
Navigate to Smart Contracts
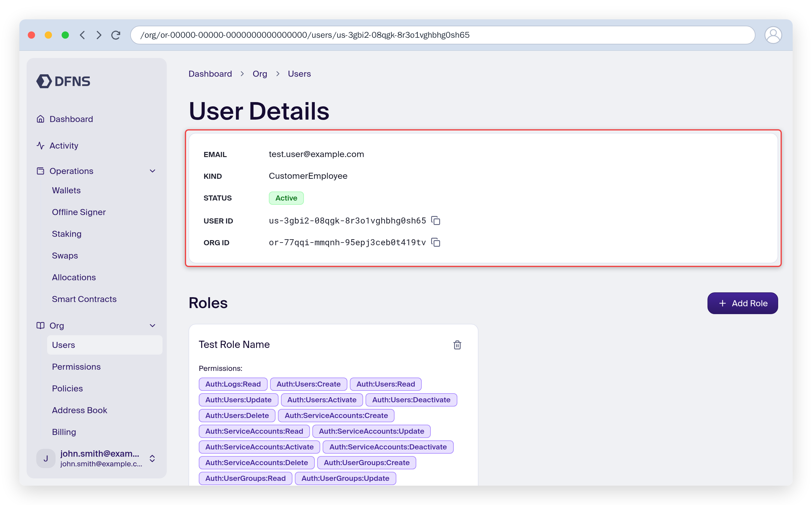tap(84, 299)
